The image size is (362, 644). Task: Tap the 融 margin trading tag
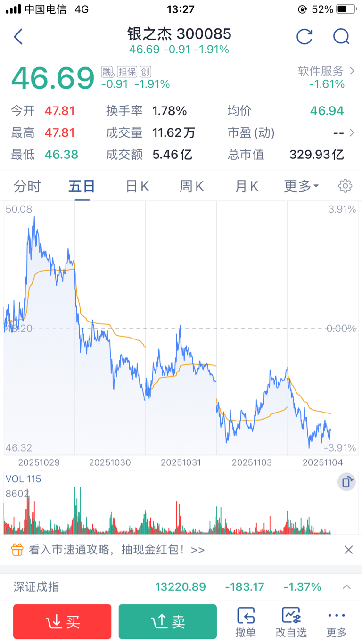(x=108, y=72)
